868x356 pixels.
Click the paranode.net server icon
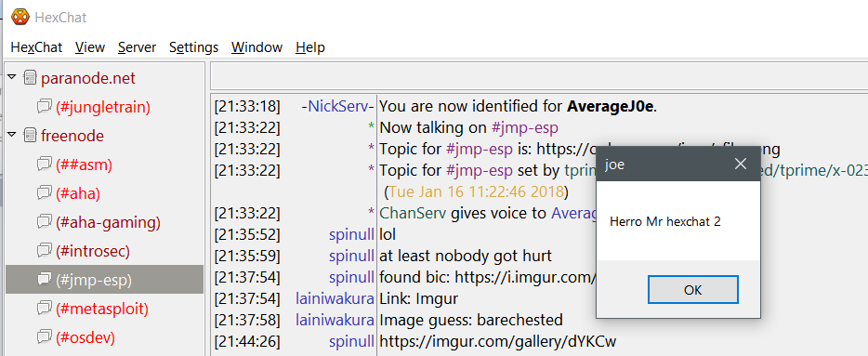pos(30,78)
